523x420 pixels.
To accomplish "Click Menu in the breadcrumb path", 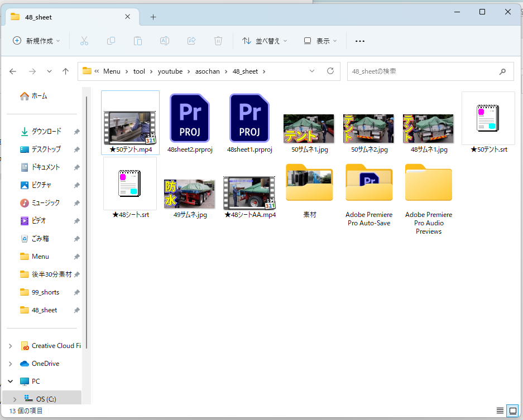I will (x=112, y=71).
